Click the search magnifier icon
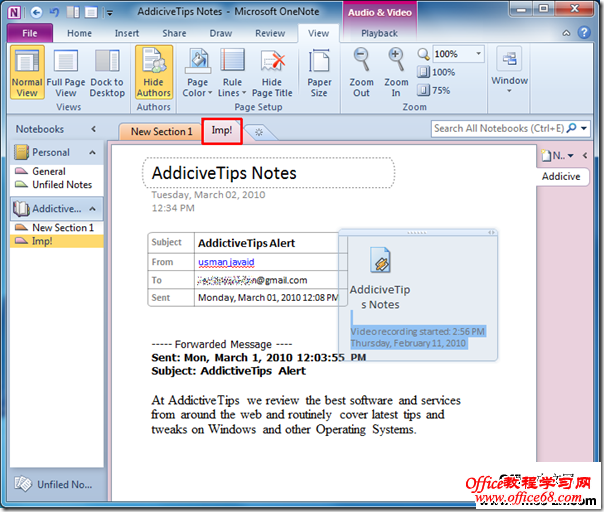604x512 pixels. 572,128
